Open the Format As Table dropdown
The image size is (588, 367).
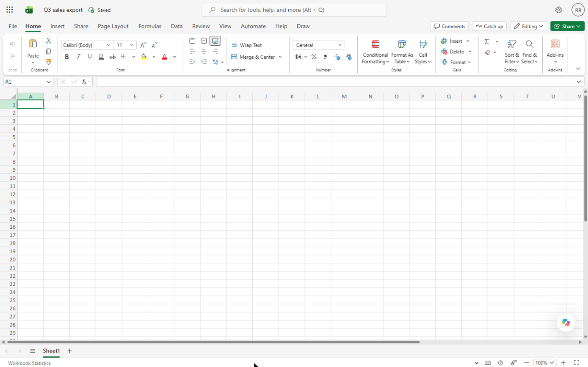pyautogui.click(x=402, y=52)
